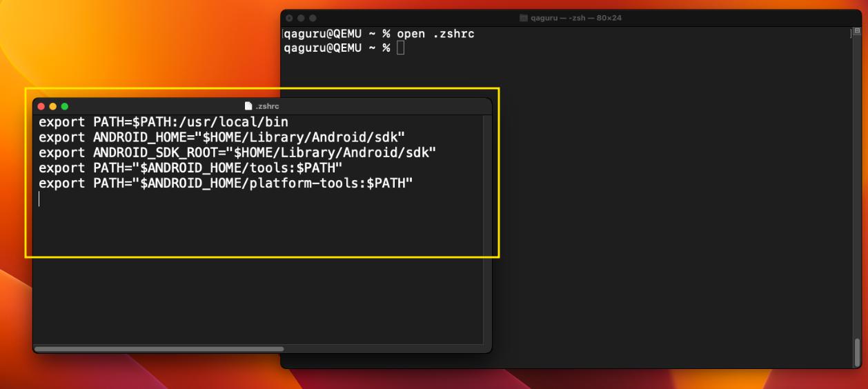
Task: Click the .zshrc window title text
Action: tap(267, 106)
